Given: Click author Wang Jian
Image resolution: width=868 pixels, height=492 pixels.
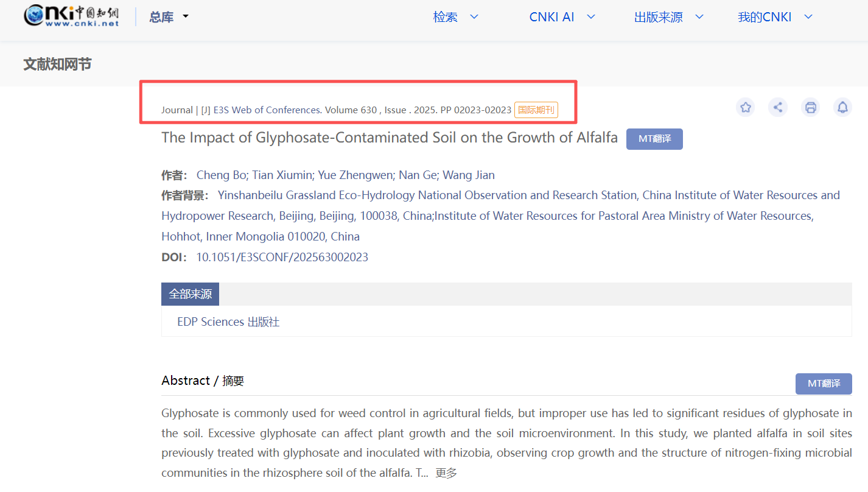Looking at the screenshot, I should (x=468, y=175).
